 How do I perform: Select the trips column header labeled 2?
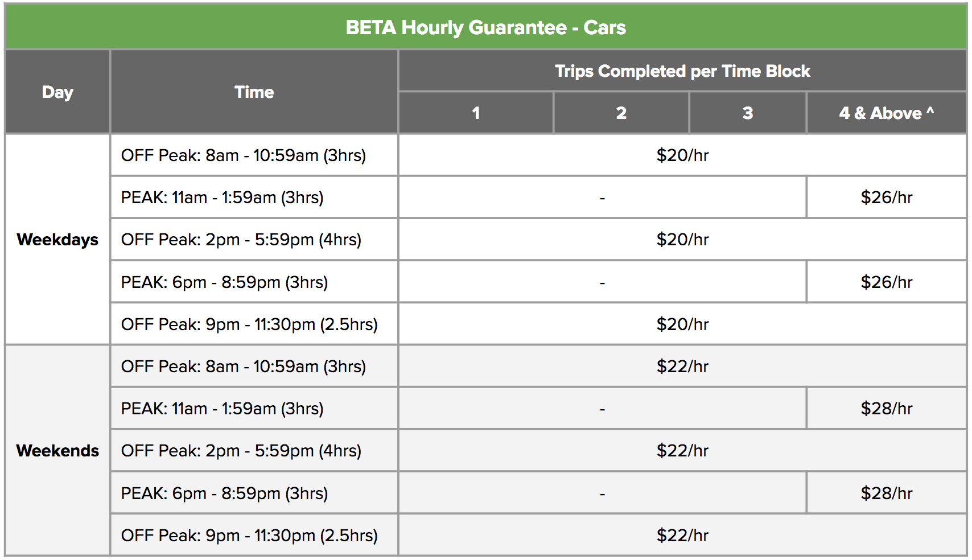click(x=621, y=113)
